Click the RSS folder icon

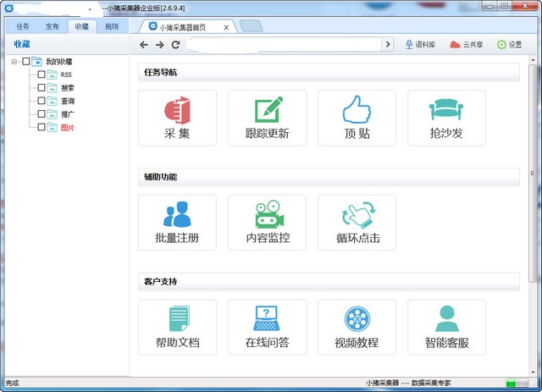tap(52, 75)
